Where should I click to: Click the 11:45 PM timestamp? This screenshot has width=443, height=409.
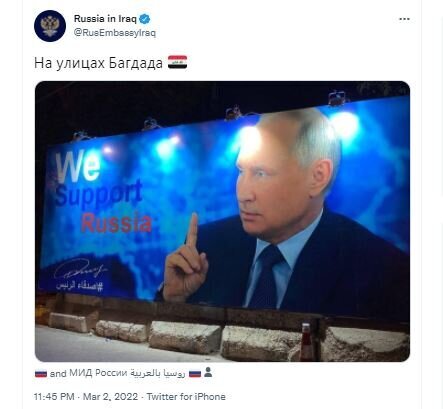click(x=54, y=397)
